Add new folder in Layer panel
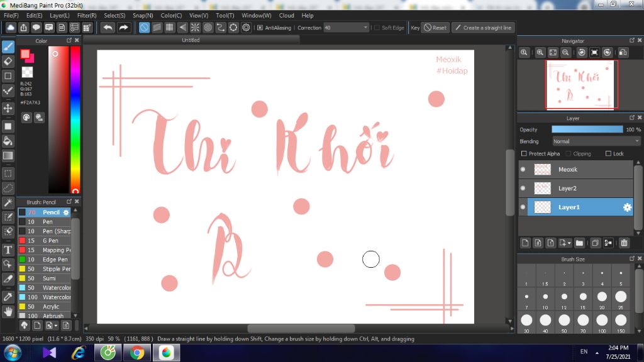The width and height of the screenshot is (644, 362). point(579,243)
